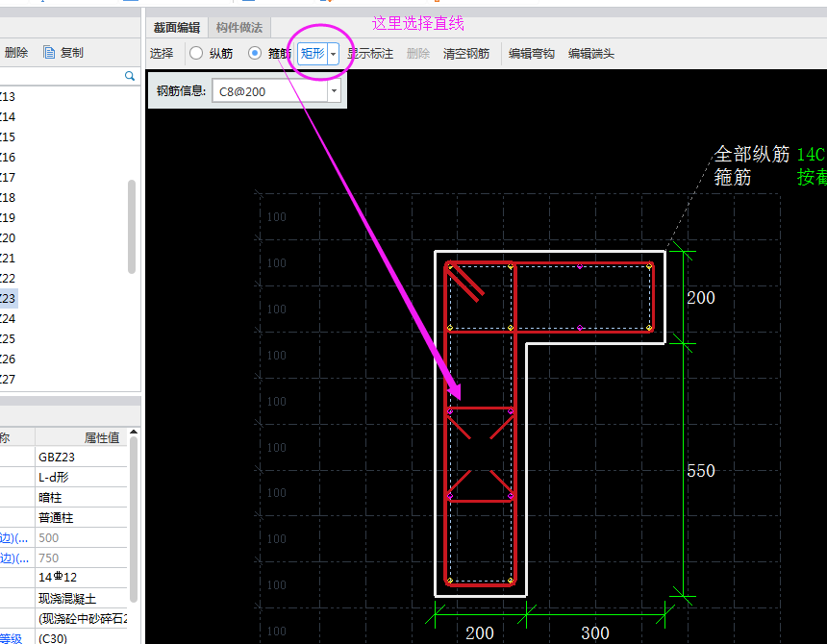Select the 纵筋 radio button
Screen dimensions: 827x644
tap(196, 53)
